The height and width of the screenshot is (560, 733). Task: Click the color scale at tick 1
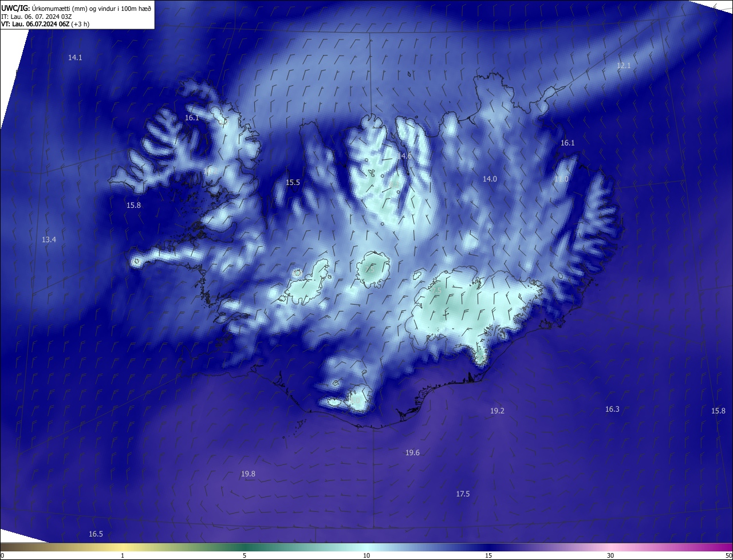123,555
